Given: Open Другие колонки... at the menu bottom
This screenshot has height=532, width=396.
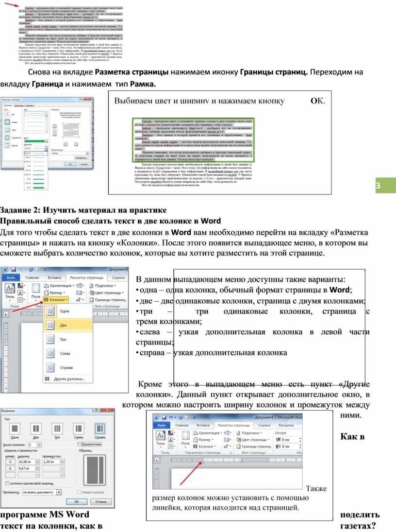Looking at the screenshot, I should [x=68, y=379].
